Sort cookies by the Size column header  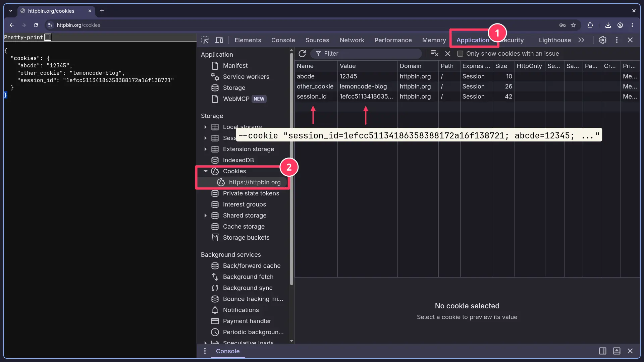[503, 66]
